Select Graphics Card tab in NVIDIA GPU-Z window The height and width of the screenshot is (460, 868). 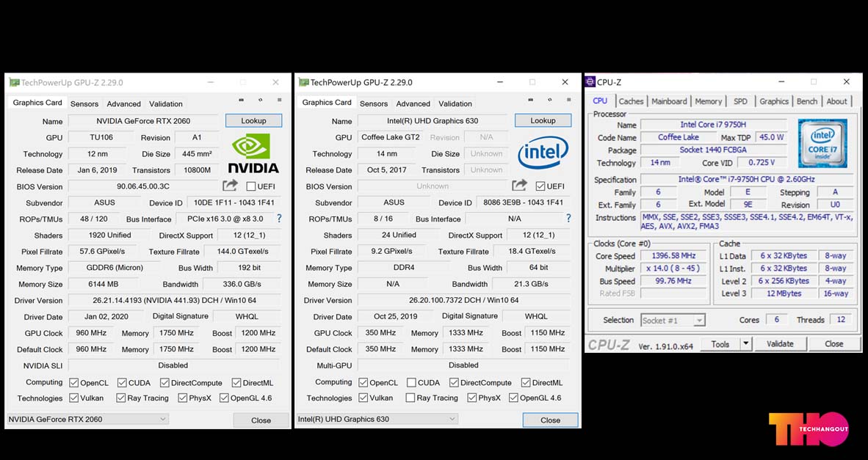coord(37,102)
